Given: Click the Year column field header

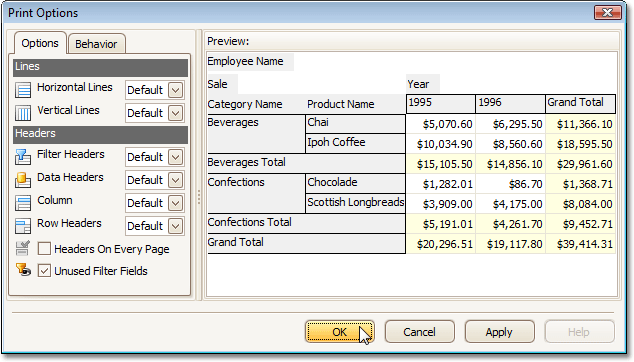Looking at the screenshot, I should pyautogui.click(x=423, y=84).
